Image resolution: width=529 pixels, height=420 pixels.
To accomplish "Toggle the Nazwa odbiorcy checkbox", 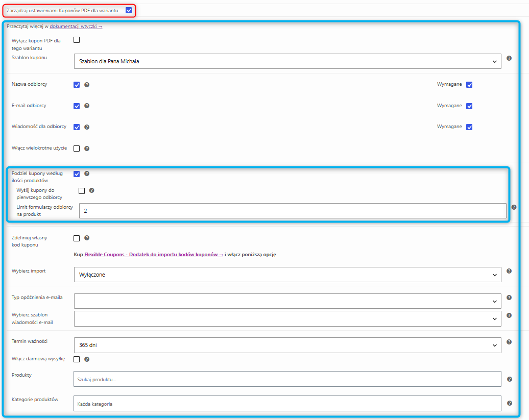I will coord(77,85).
